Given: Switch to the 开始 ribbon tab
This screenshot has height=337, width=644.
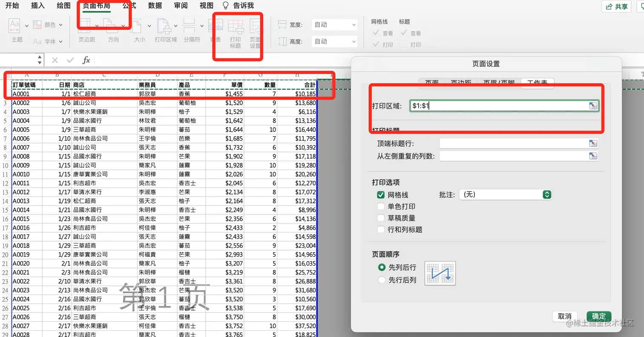Looking at the screenshot, I should click(x=12, y=6).
